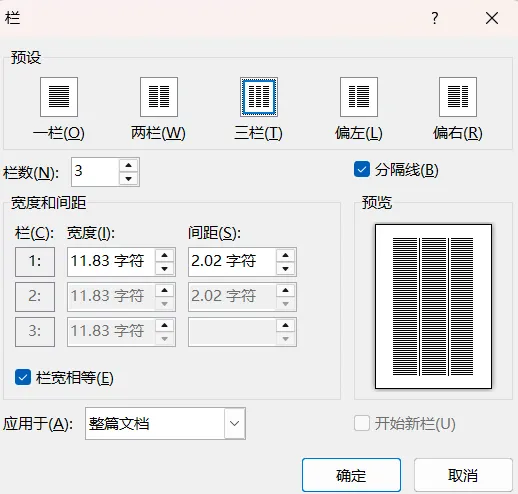Click the 应用于(A): label
Viewport: 518px width, 494px height.
click(38, 424)
